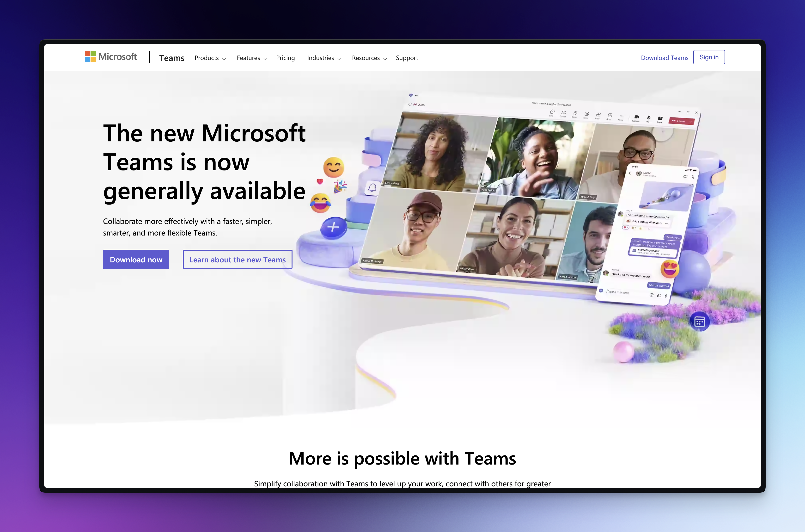This screenshot has width=805, height=532.
Task: Click the Mic icon in meeting toolbar
Action: click(x=648, y=118)
